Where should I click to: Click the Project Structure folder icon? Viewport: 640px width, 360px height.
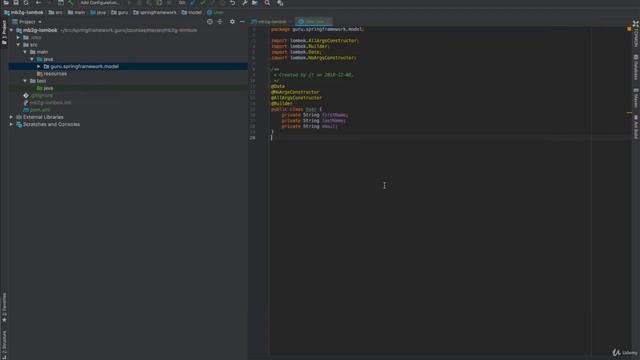tap(255, 2)
